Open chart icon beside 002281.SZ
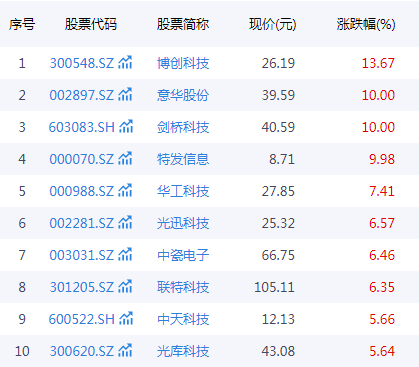Screen dimensions: 419x367 [125, 222]
